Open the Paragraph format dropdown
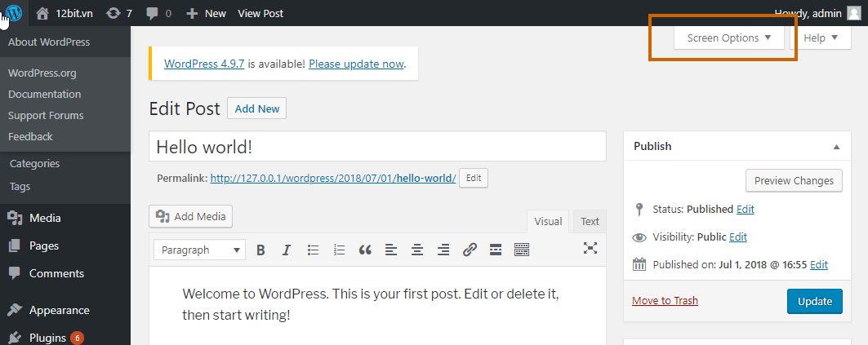Screen dimensions: 868x345 coord(199,250)
